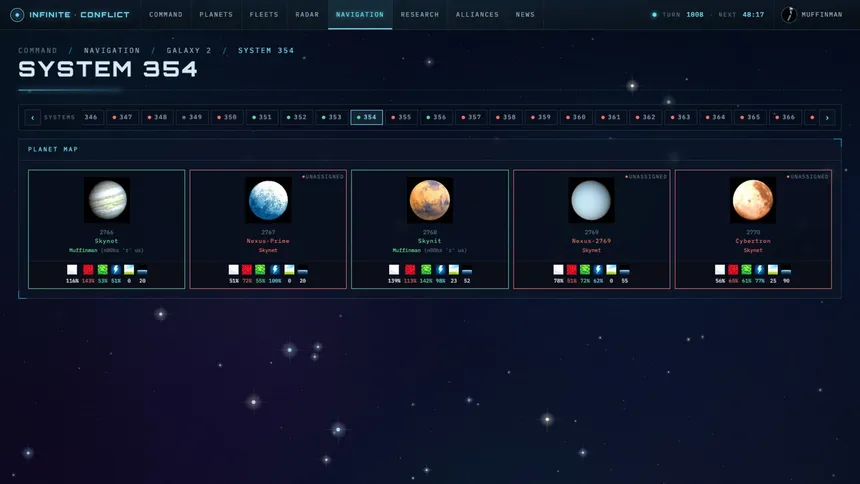Click Nexus-Prime's landscape ground icon

[x=289, y=269]
